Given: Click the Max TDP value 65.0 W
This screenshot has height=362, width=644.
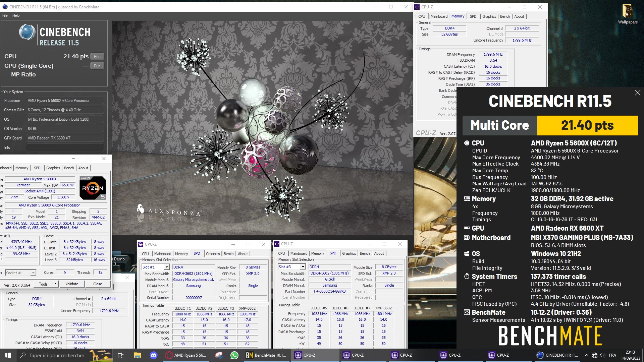Looking at the screenshot, I should point(68,185).
